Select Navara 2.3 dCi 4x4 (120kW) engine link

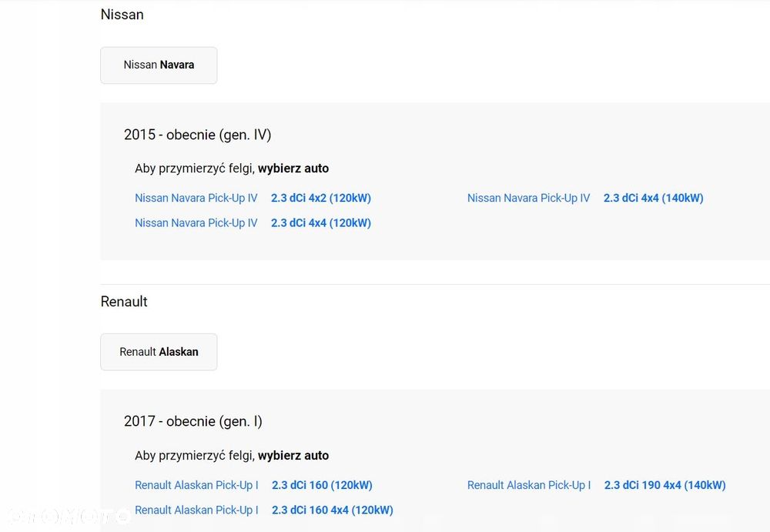(x=320, y=223)
